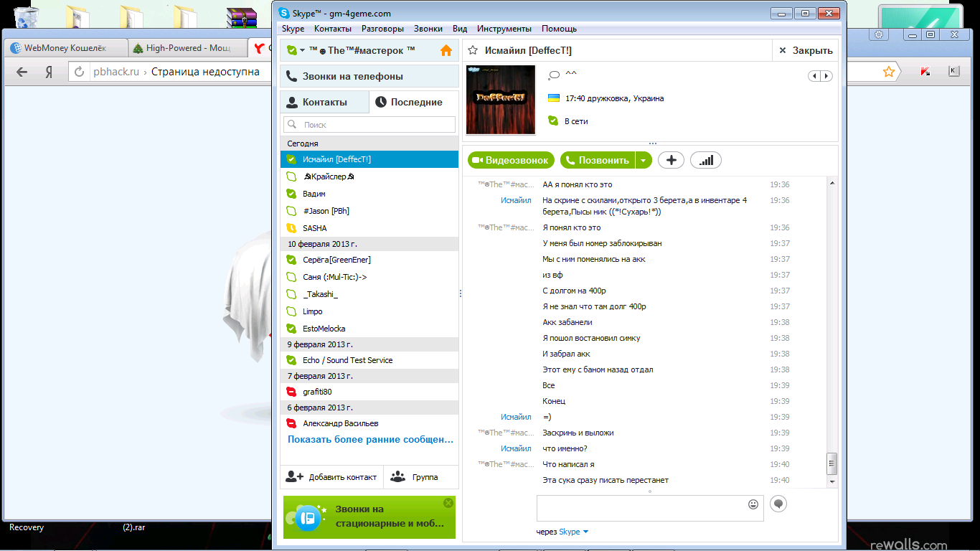
Task: Click the previous arrow in profile header
Action: tap(814, 75)
